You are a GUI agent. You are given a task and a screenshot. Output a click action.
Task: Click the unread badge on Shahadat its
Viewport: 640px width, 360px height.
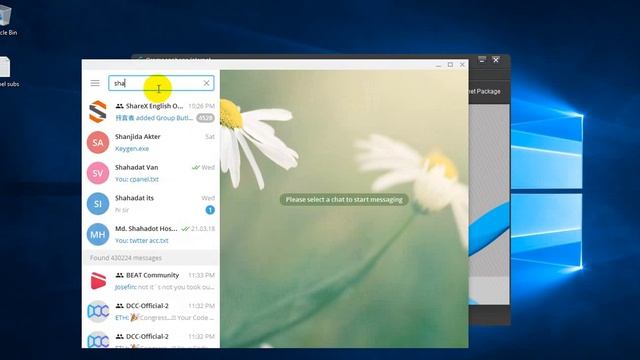pos(210,210)
